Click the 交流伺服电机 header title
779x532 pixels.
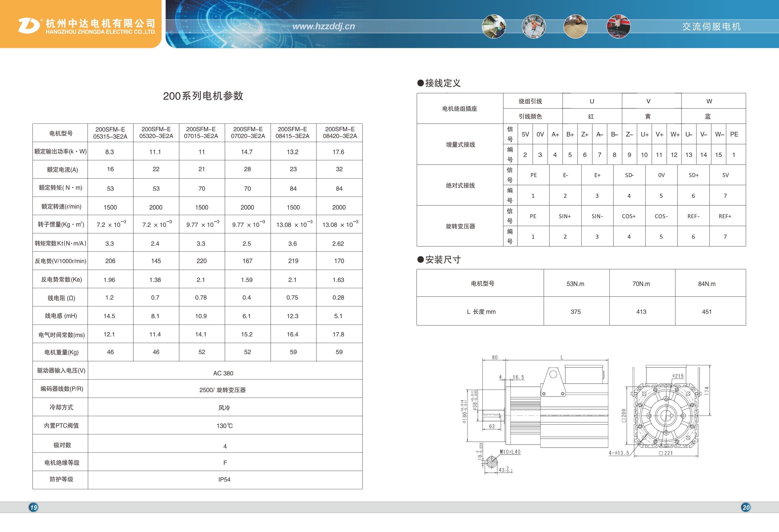tap(711, 27)
